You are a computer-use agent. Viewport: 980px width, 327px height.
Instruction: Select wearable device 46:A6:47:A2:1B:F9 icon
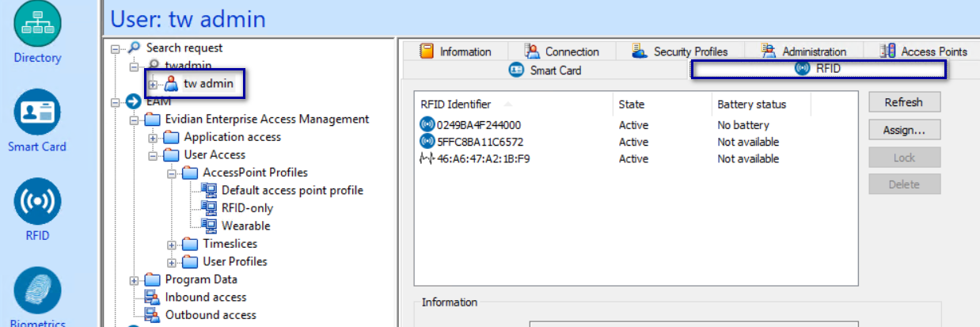pos(427,158)
